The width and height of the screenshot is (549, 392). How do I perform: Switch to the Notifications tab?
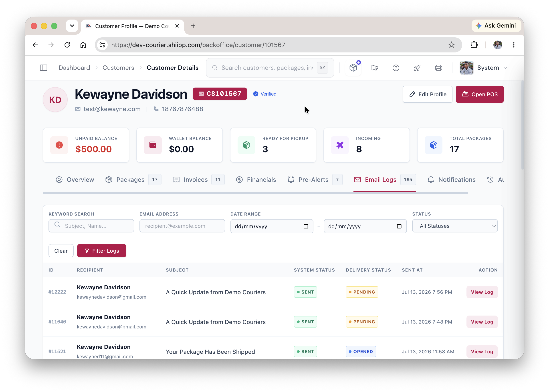(451, 180)
